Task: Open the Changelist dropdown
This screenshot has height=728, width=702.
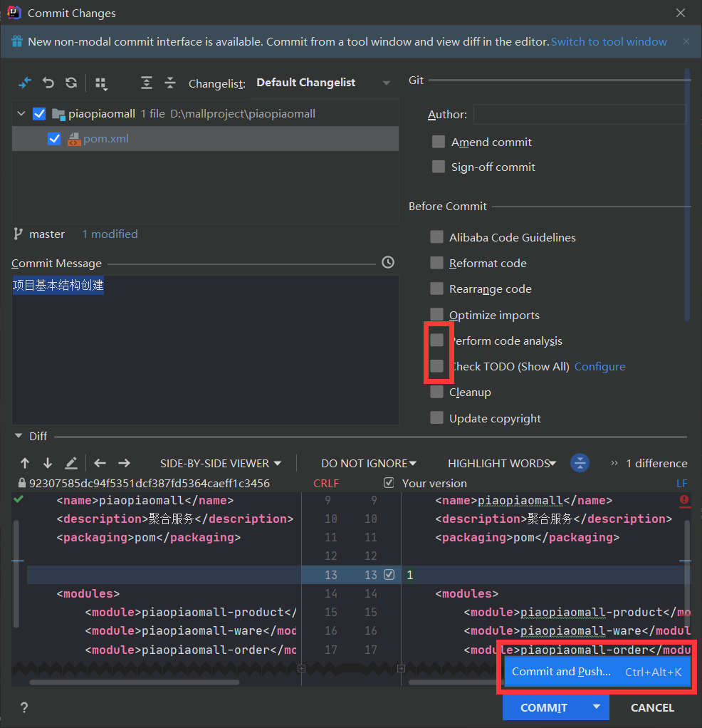Action: 323,83
